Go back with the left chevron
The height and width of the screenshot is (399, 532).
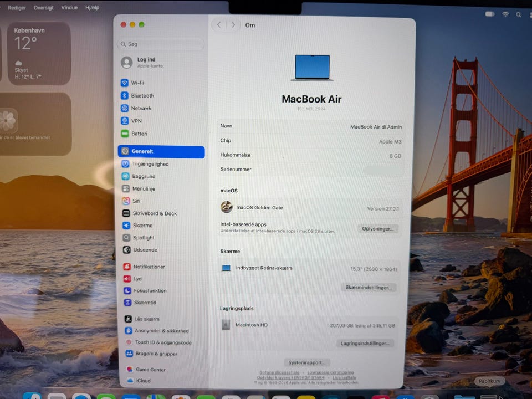click(x=219, y=25)
